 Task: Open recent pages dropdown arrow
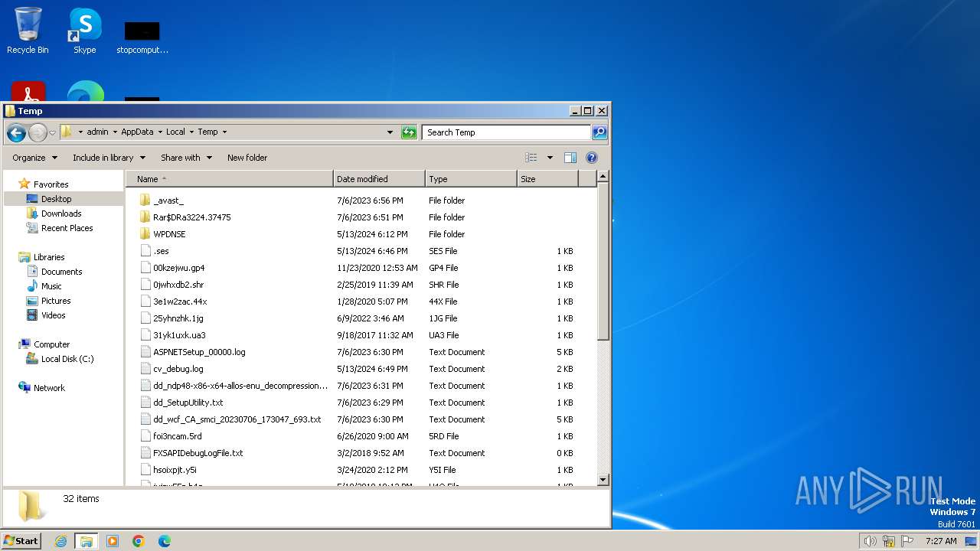52,132
